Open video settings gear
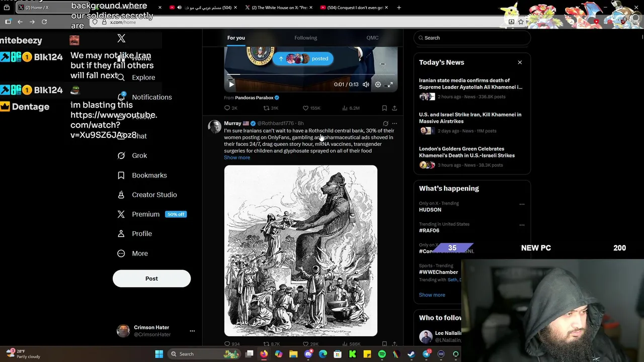Image resolution: width=644 pixels, height=362 pixels. click(x=378, y=84)
